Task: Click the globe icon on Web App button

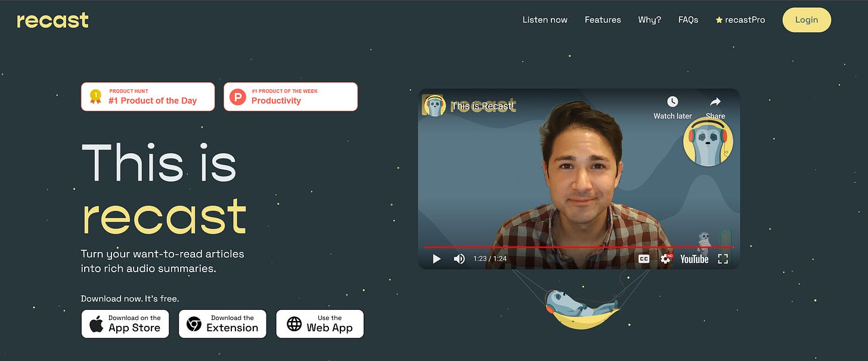Action: point(294,324)
